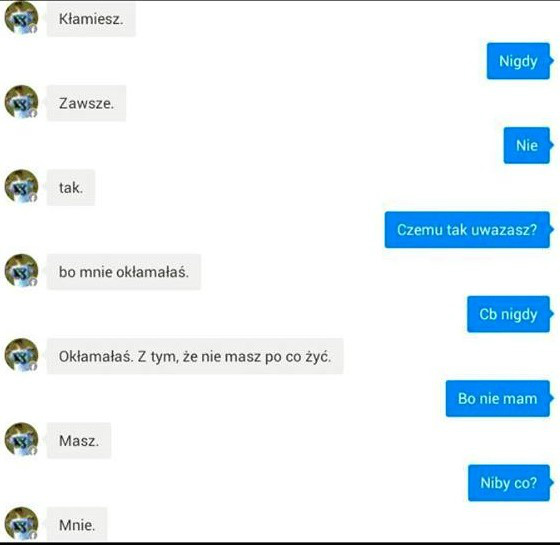560x545 pixels.
Task: Select the blue "Bo nie mam" bubble
Action: click(499, 398)
